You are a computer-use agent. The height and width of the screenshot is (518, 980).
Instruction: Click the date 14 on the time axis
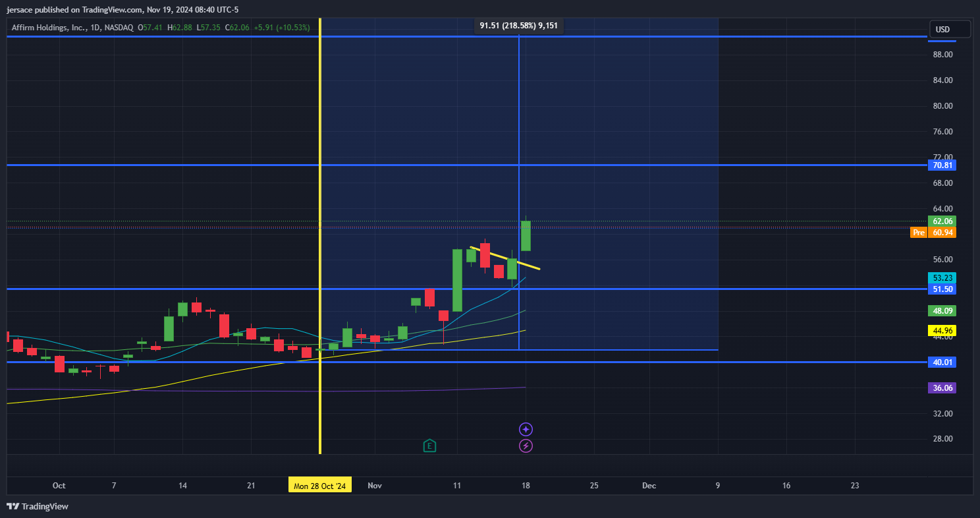[182, 486]
